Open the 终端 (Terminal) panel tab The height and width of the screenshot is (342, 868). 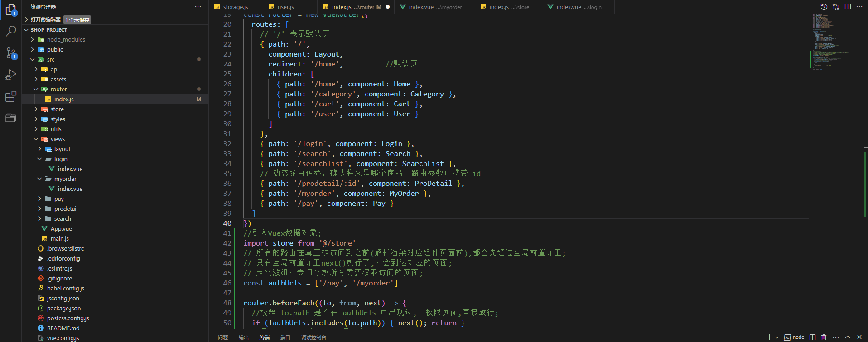point(265,337)
